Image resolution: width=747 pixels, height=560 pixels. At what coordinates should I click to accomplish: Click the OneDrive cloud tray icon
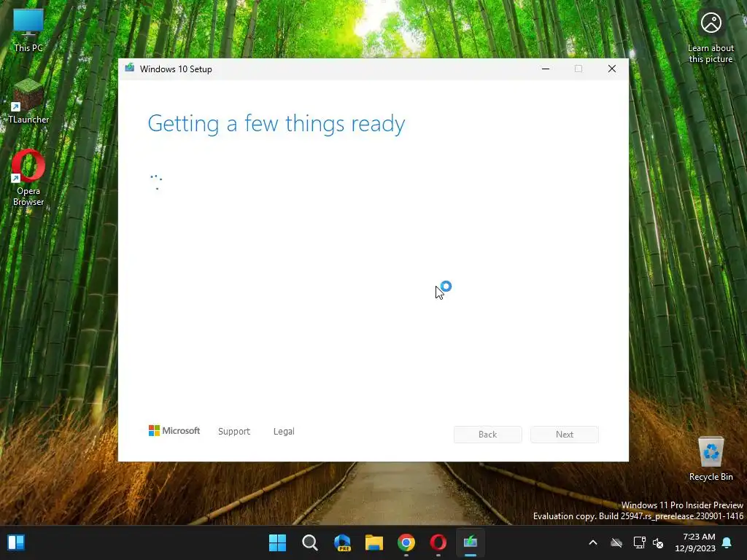pos(616,542)
